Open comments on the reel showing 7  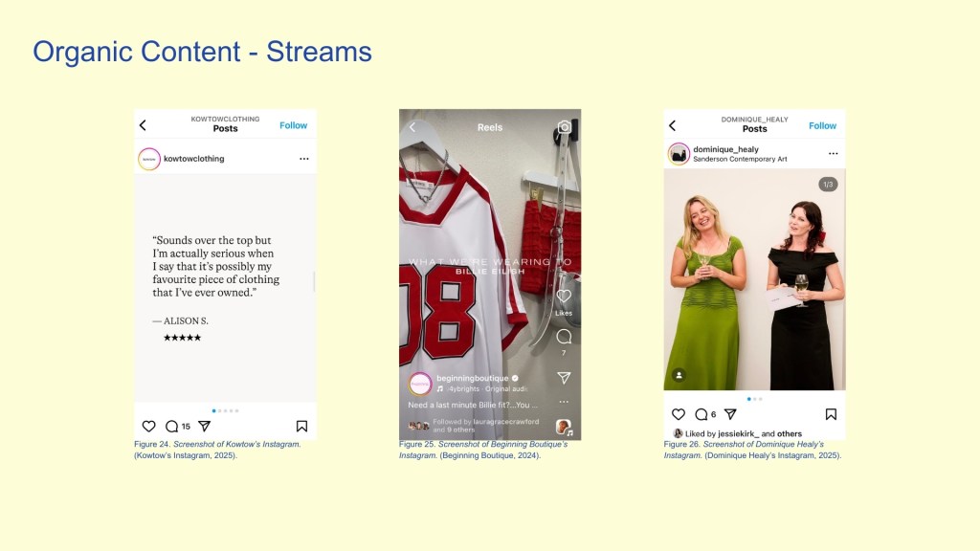pos(564,337)
